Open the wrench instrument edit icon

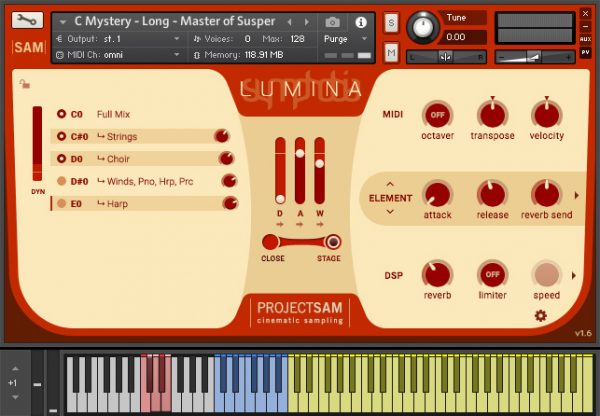(28, 20)
